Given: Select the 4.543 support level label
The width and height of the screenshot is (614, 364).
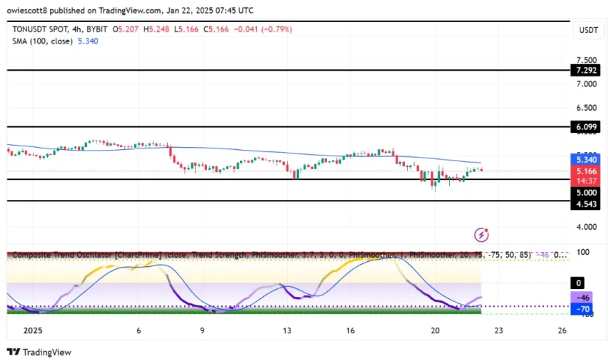Looking at the screenshot, I should (585, 204).
